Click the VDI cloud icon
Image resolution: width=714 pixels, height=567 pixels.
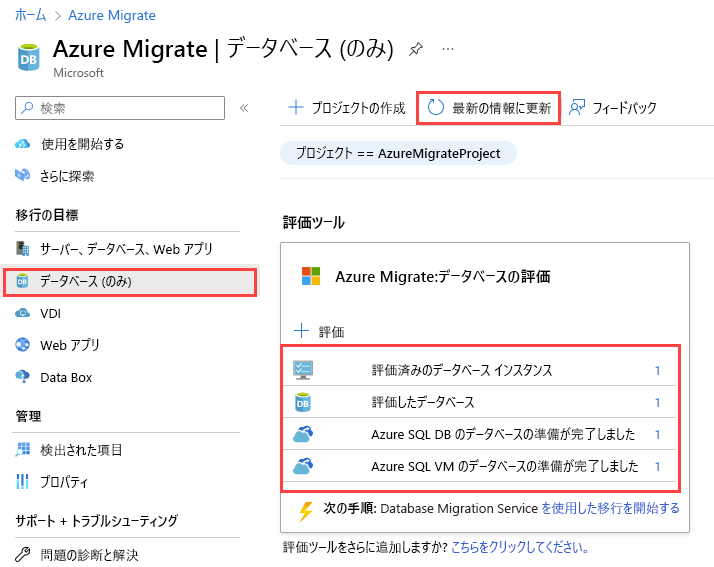coord(22,313)
